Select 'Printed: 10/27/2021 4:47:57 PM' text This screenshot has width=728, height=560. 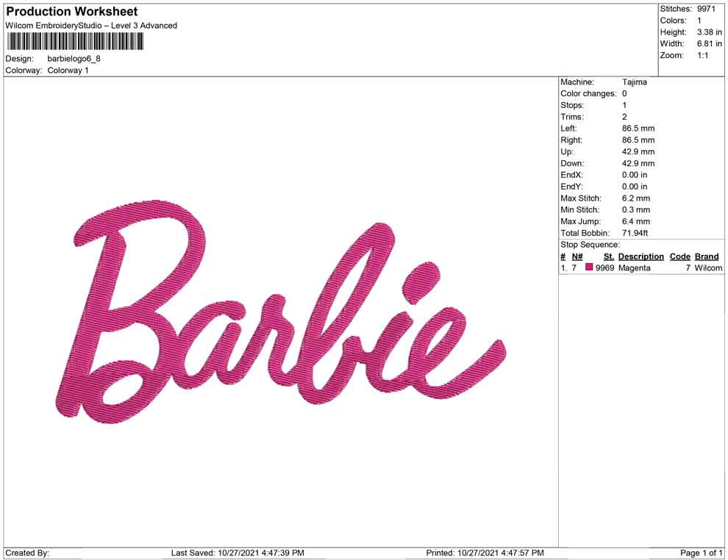pyautogui.click(x=485, y=553)
